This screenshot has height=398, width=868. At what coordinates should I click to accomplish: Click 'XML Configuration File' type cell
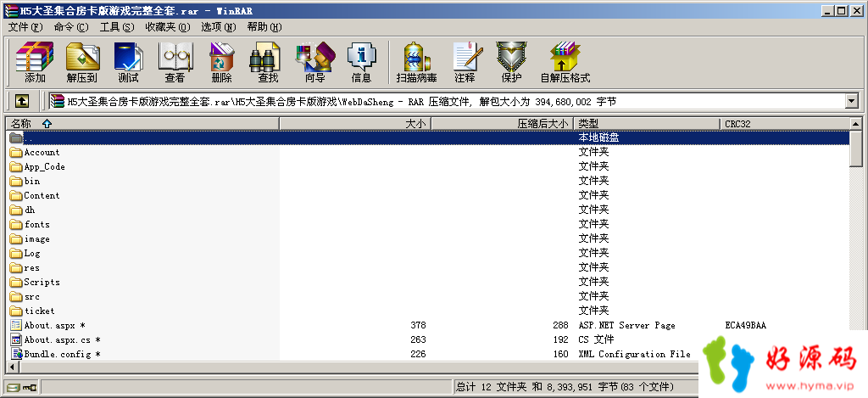[634, 354]
